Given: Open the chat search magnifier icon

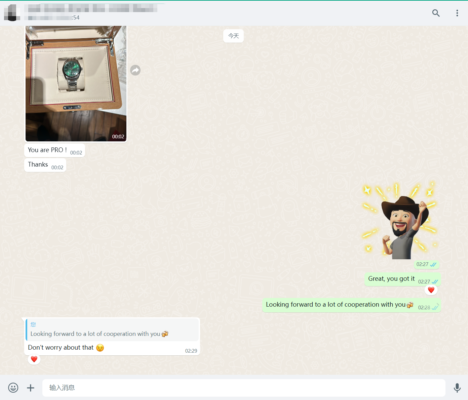Looking at the screenshot, I should [x=436, y=13].
